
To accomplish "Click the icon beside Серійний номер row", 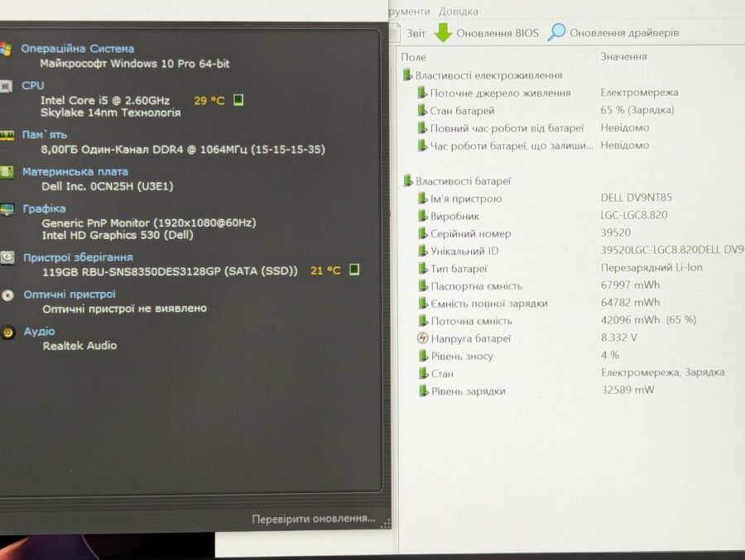I will (422, 232).
